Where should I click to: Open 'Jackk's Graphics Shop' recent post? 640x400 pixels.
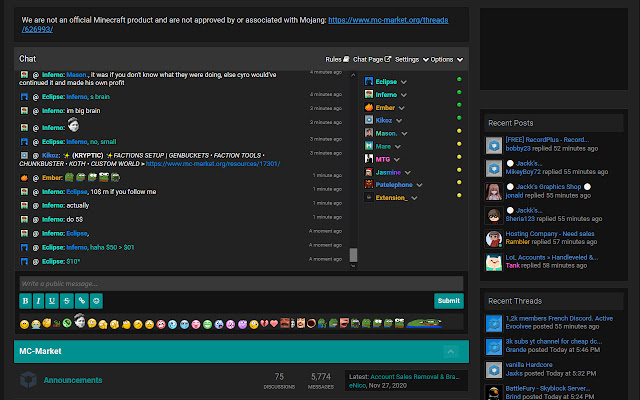[548, 187]
